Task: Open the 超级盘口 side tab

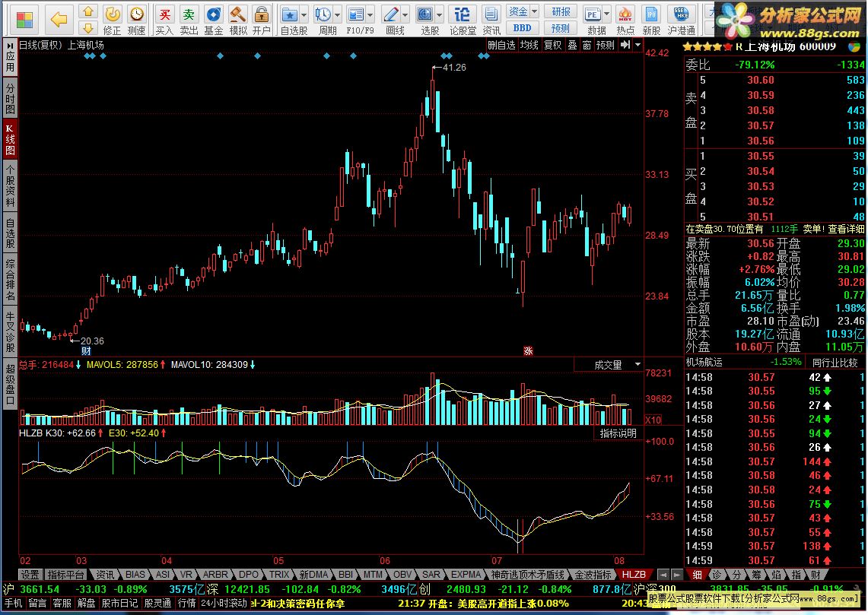Action: [x=10, y=383]
